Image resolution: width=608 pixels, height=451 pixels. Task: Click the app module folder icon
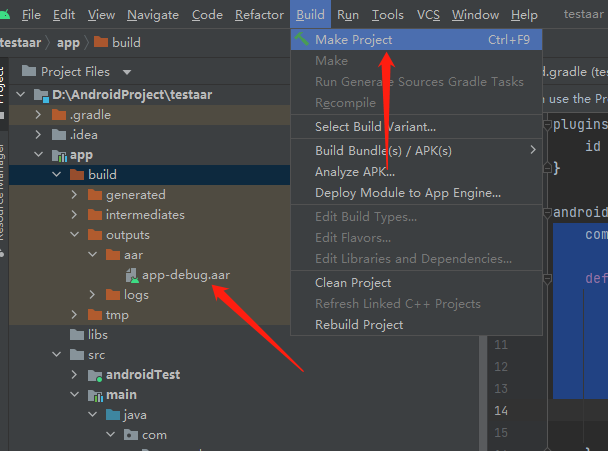point(59,155)
